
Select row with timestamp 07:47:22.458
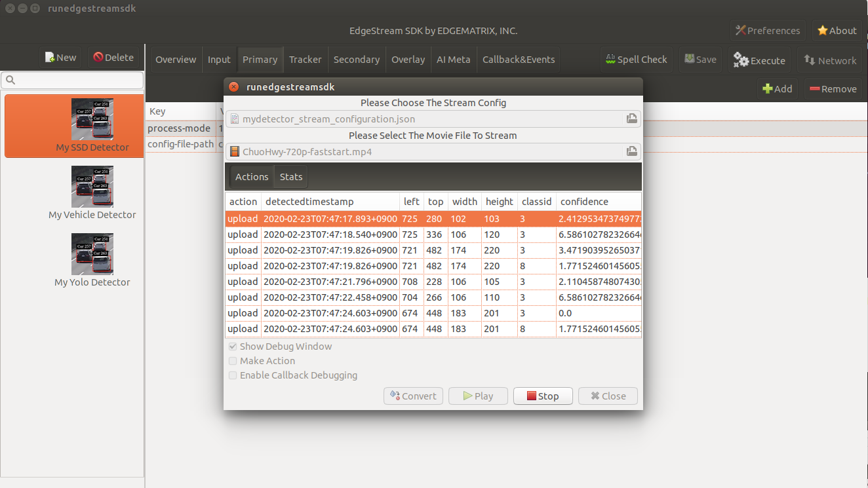click(433, 297)
